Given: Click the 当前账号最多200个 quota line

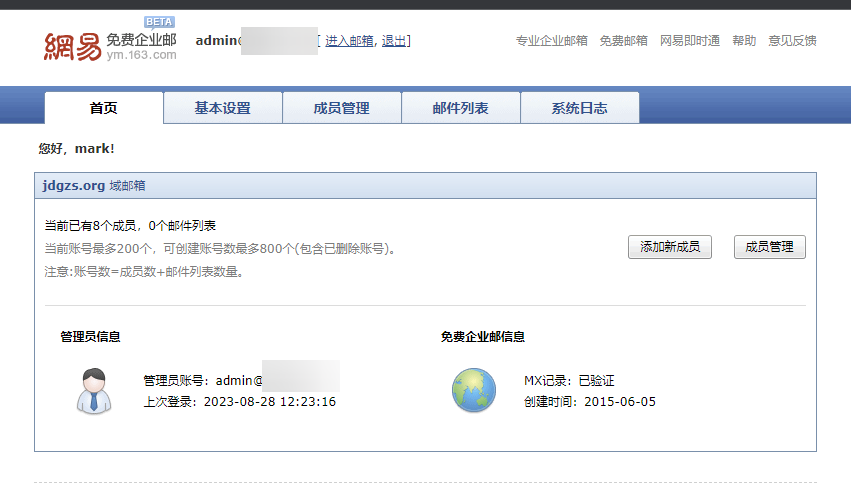Looking at the screenshot, I should 220,249.
